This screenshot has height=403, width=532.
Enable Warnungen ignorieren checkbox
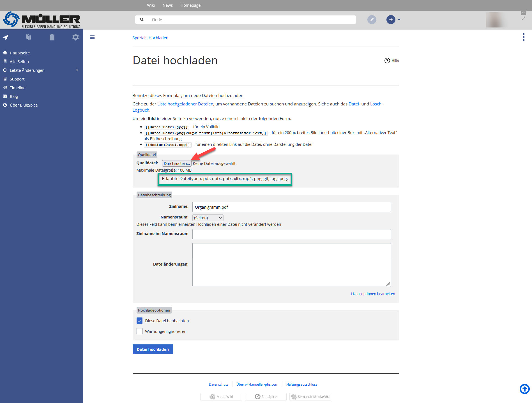(x=139, y=331)
